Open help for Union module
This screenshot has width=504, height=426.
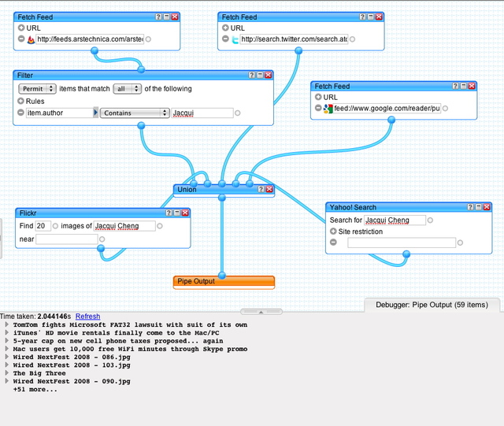tap(261, 189)
